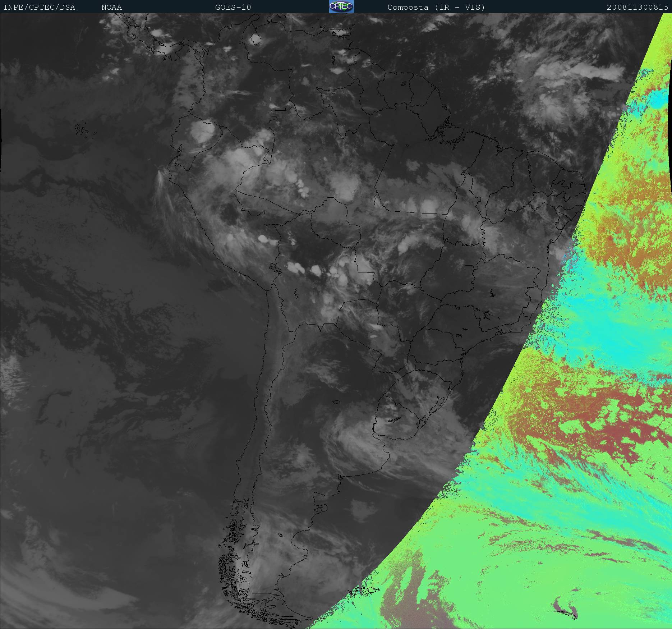Click the GOES-10 satellite label

point(233,7)
